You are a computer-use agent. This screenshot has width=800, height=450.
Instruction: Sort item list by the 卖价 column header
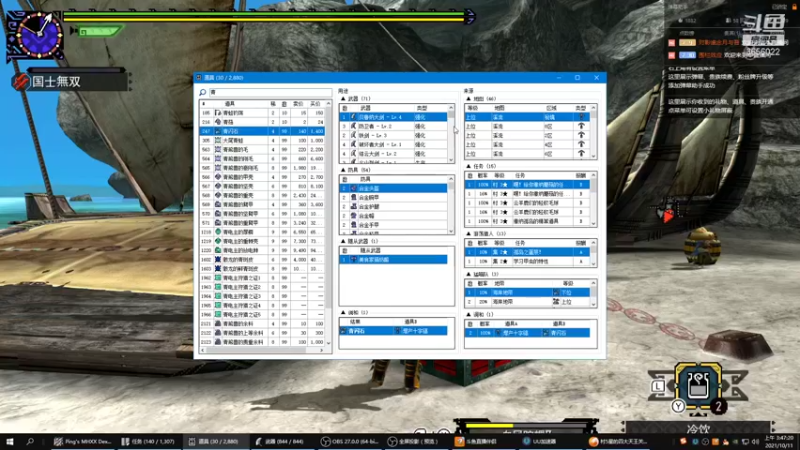point(298,104)
